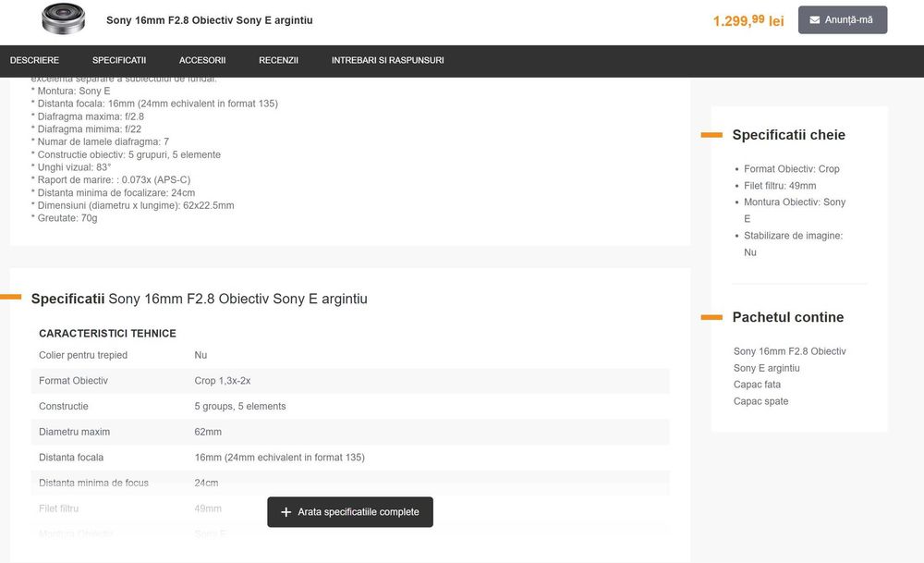This screenshot has height=563, width=924.
Task: Click product title Sony 16mm F2.8 in header
Action: tap(209, 20)
